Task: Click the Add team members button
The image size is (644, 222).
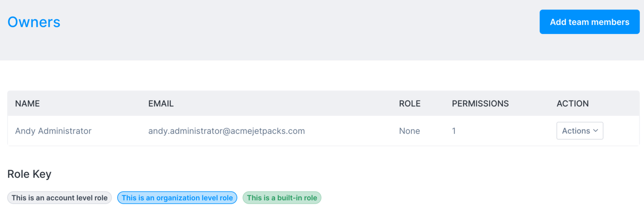Action: tap(589, 22)
